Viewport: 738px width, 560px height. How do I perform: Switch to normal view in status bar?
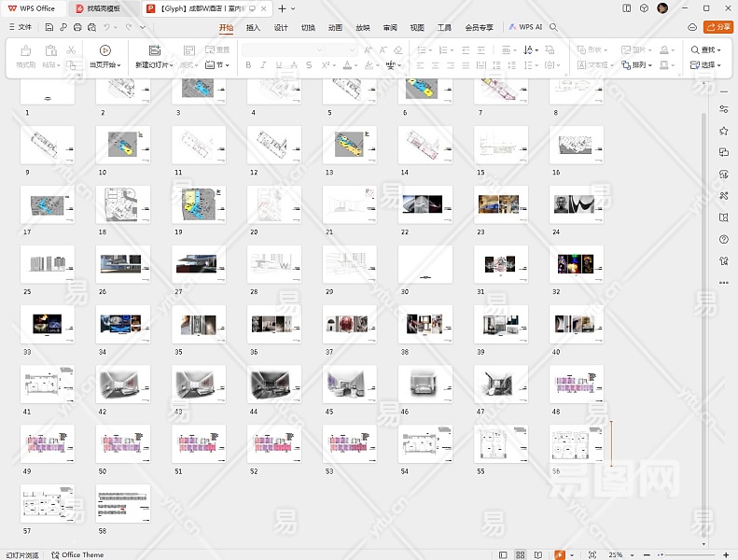504,554
